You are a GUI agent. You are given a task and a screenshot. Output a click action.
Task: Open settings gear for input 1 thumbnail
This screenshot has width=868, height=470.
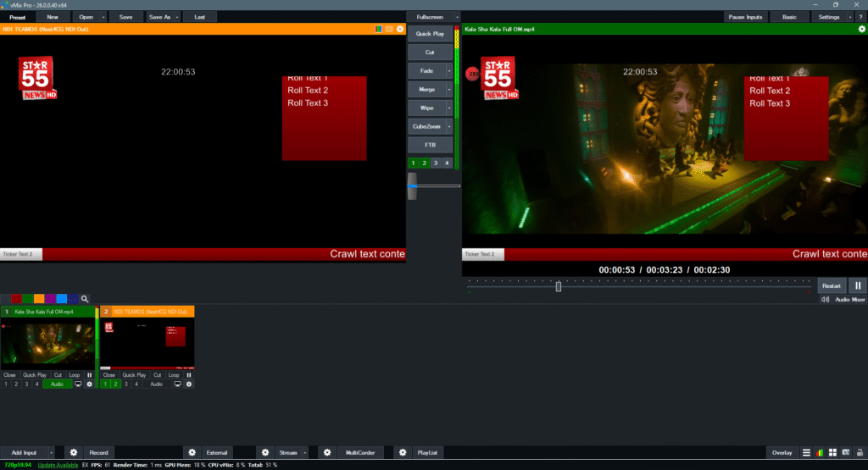click(90, 384)
